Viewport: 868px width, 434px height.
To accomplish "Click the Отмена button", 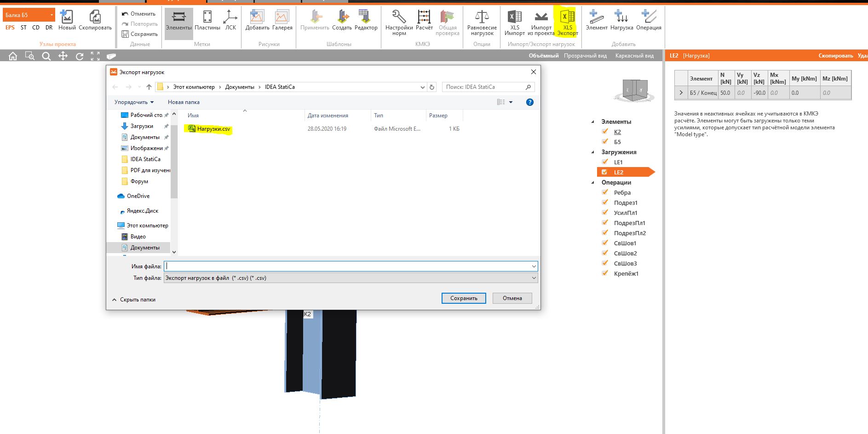I will pos(512,298).
